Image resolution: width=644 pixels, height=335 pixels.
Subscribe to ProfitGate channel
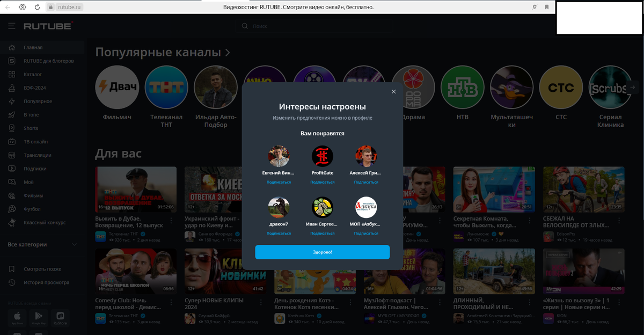tap(322, 182)
